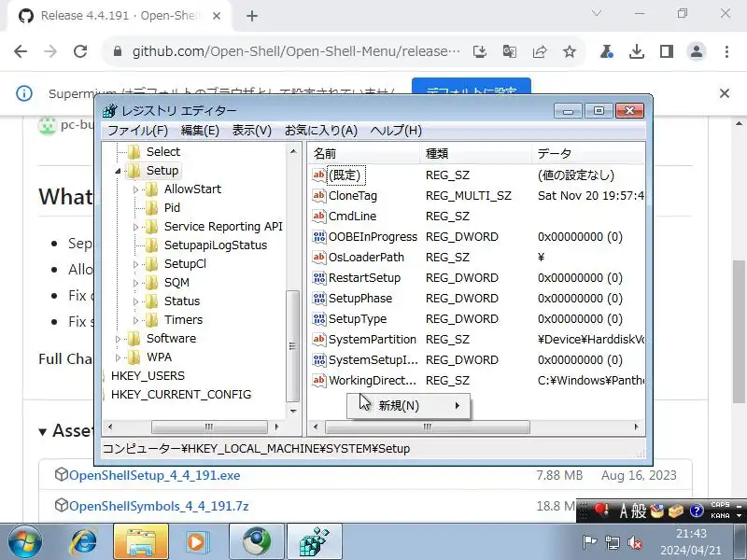Select the SetupType value name
Viewport: 747px width, 560px height.
[x=358, y=319]
